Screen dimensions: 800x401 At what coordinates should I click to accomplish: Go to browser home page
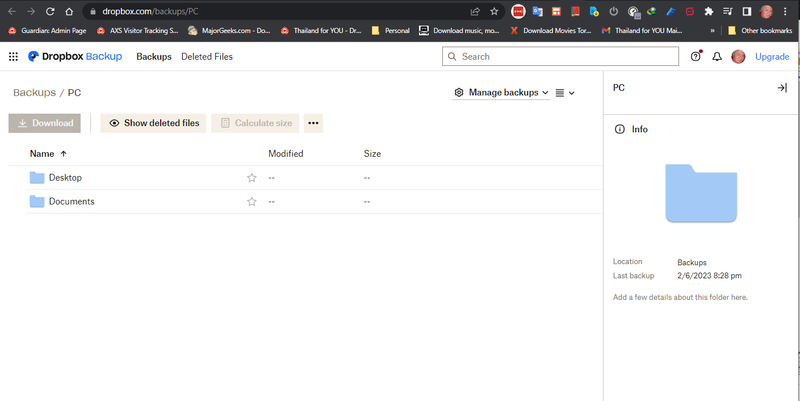point(69,11)
